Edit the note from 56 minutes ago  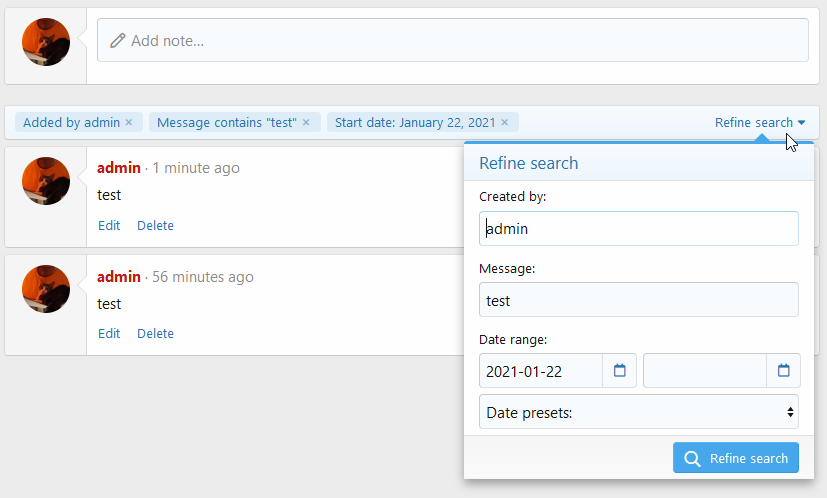(109, 334)
